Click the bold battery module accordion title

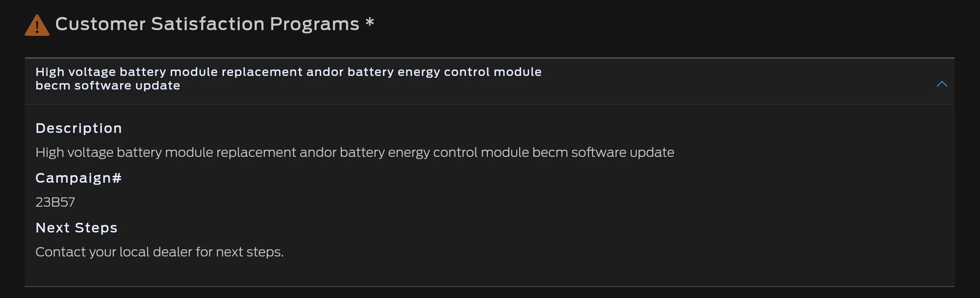click(288, 72)
